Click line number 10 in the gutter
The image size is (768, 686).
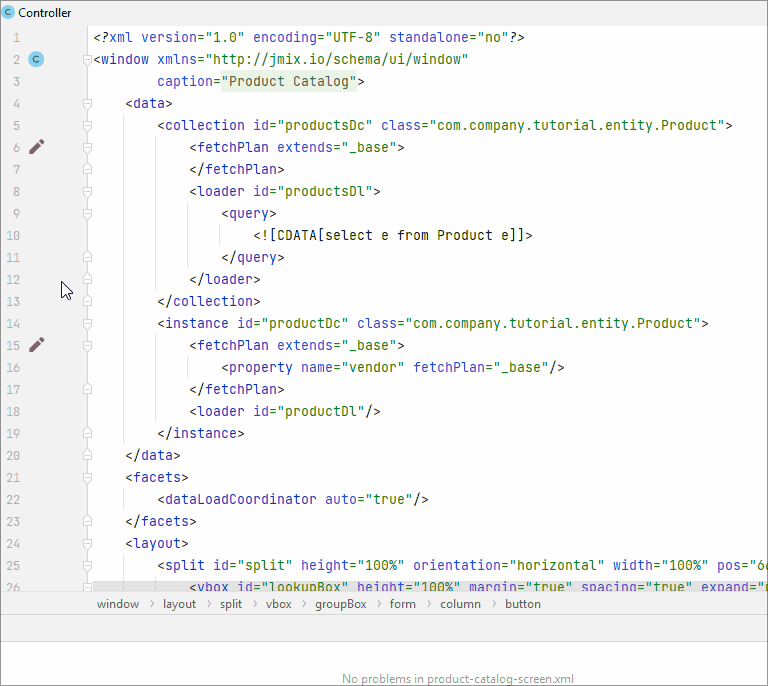point(13,235)
